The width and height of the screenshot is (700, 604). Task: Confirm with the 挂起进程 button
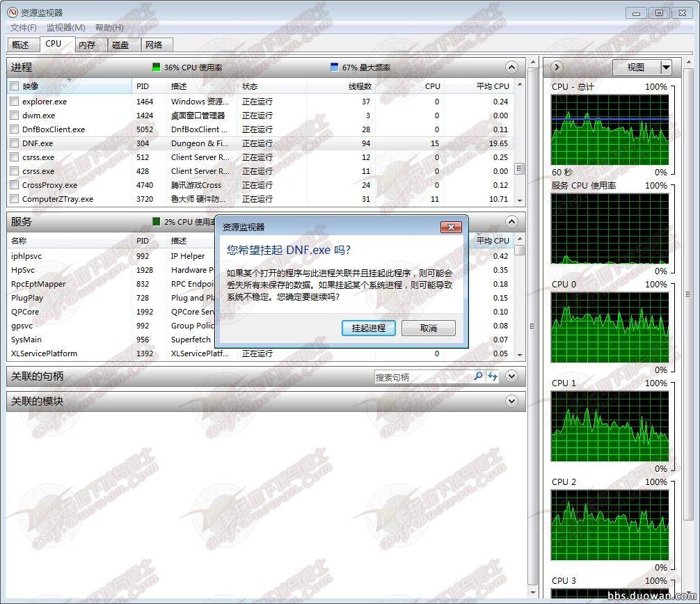368,328
